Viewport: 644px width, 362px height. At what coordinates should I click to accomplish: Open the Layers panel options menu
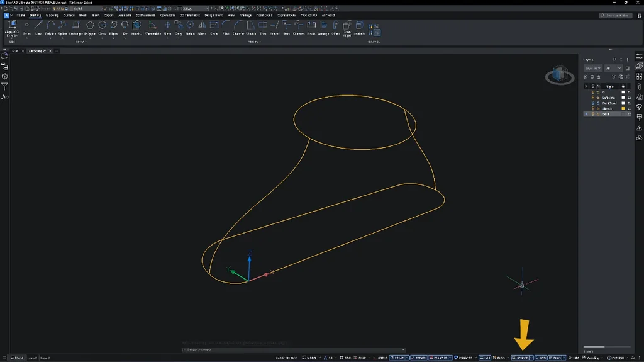point(628,60)
